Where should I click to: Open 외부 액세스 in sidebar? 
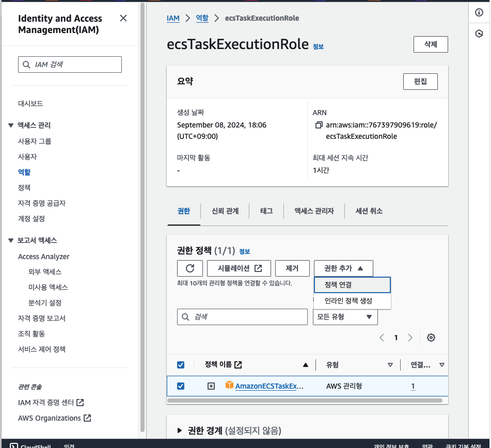45,272
